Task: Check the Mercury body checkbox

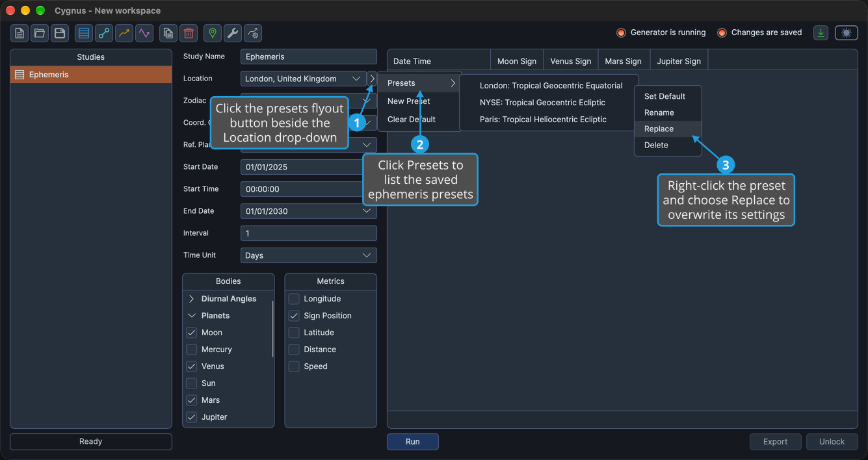Action: [x=192, y=350]
